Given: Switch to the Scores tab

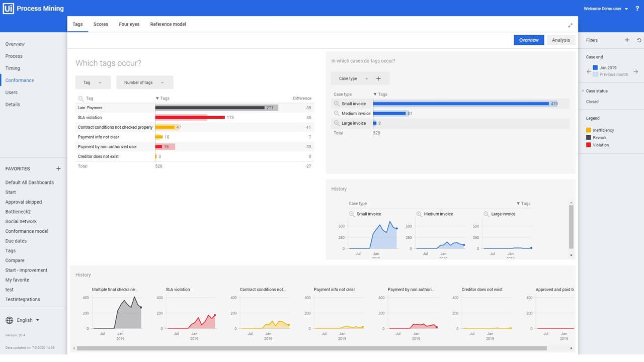Looking at the screenshot, I should point(101,24).
